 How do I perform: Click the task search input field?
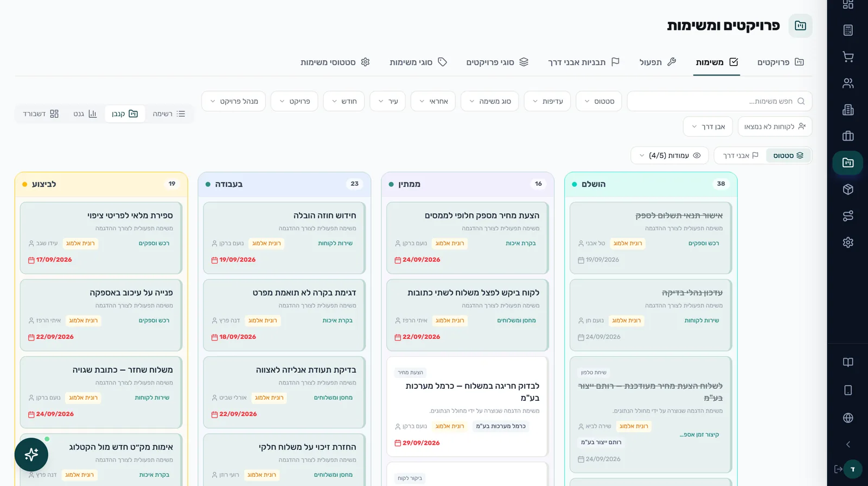(719, 101)
